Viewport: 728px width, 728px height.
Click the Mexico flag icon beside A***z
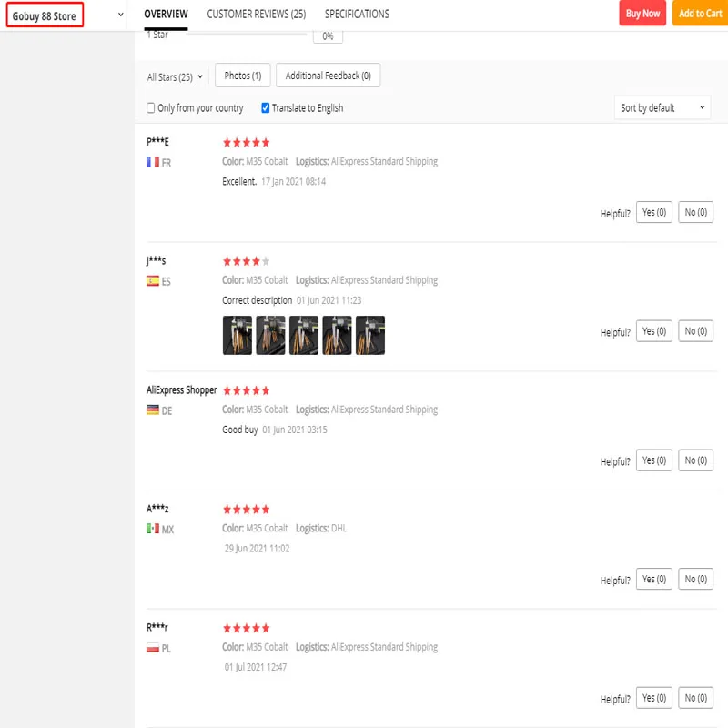click(x=153, y=529)
